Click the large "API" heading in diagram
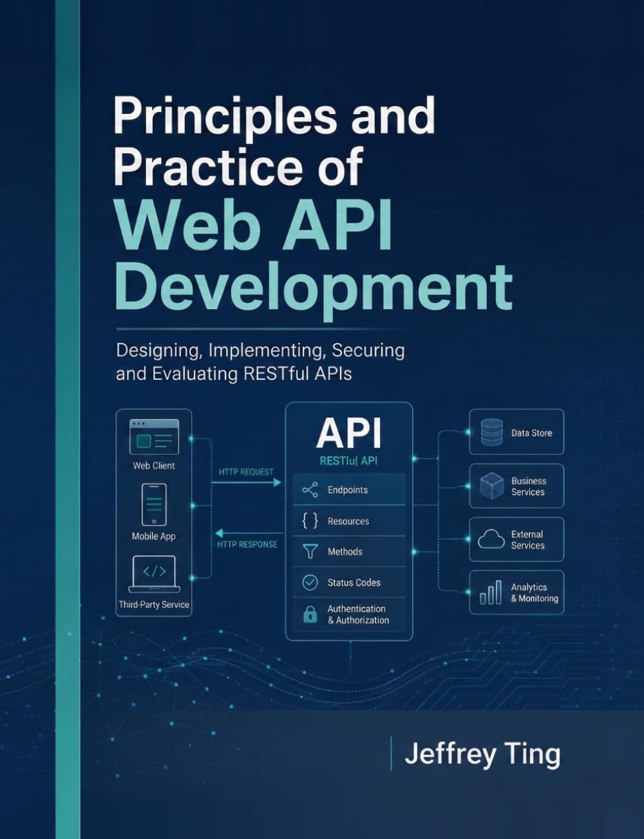Image resolution: width=644 pixels, height=839 pixels. pyautogui.click(x=349, y=433)
